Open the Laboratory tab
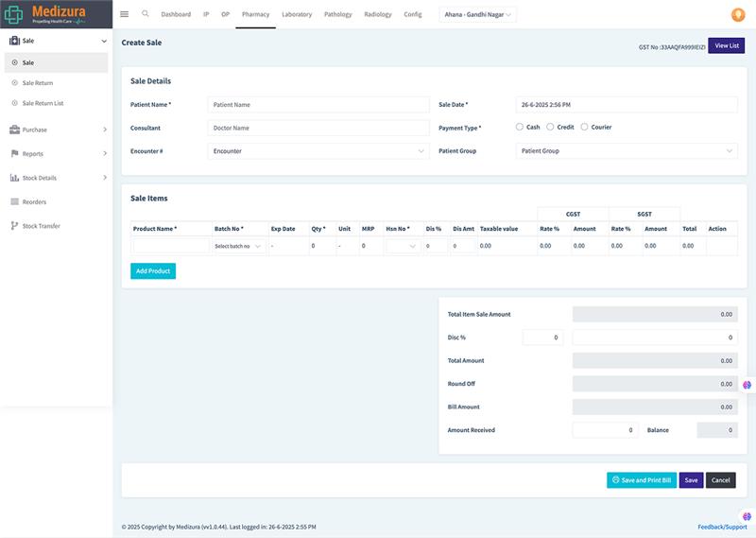Viewport: 756px width, 538px height. click(297, 14)
